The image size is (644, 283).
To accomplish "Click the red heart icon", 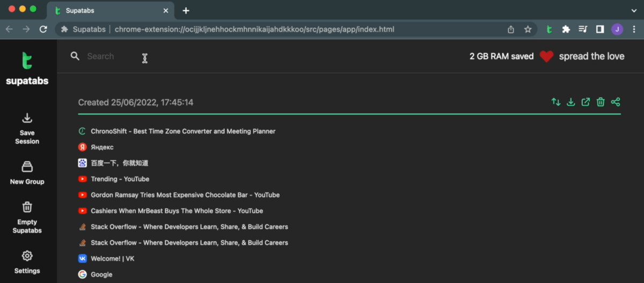I will [546, 56].
